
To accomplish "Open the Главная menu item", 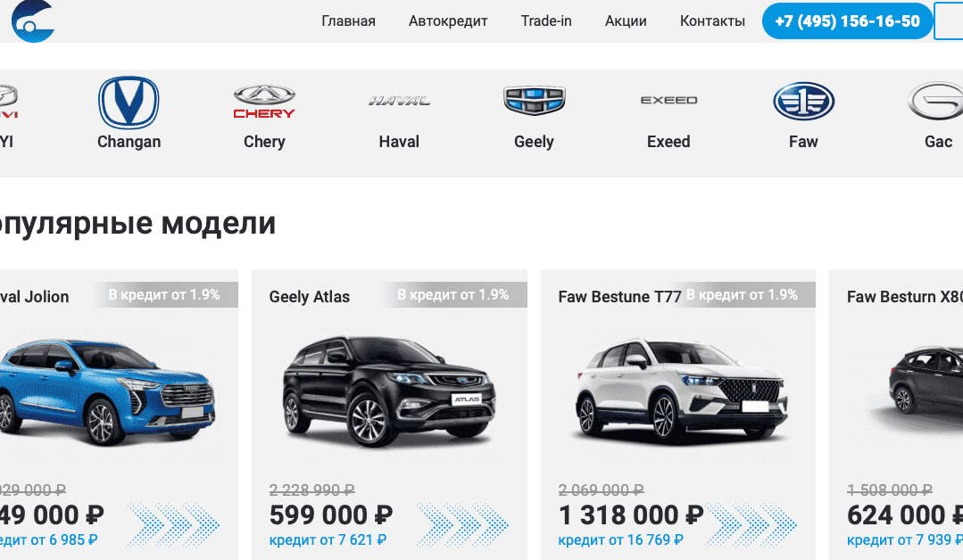I will pos(348,21).
